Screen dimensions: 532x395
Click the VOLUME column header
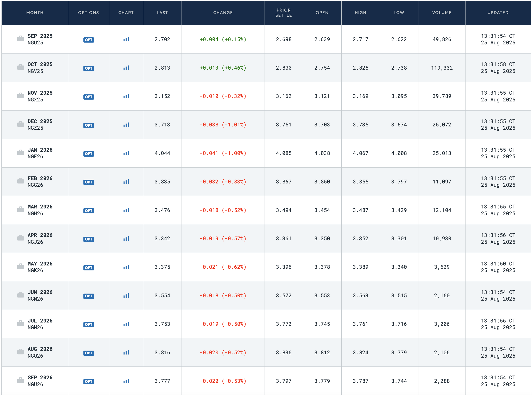[441, 13]
